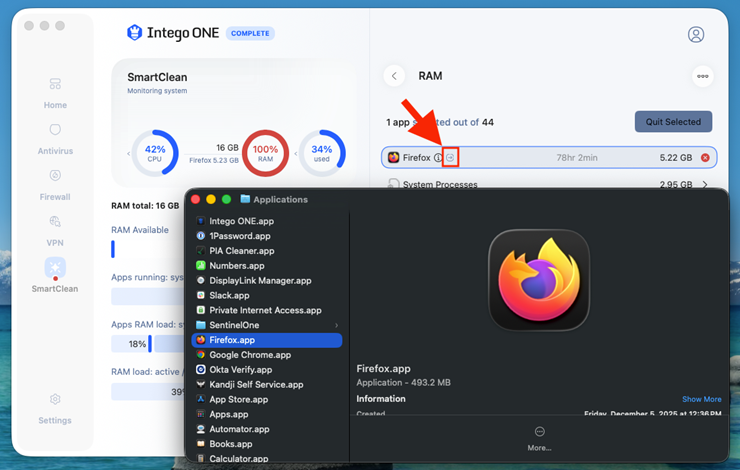
Task: Click the Firefox 5.22 GB value
Action: [x=676, y=158]
